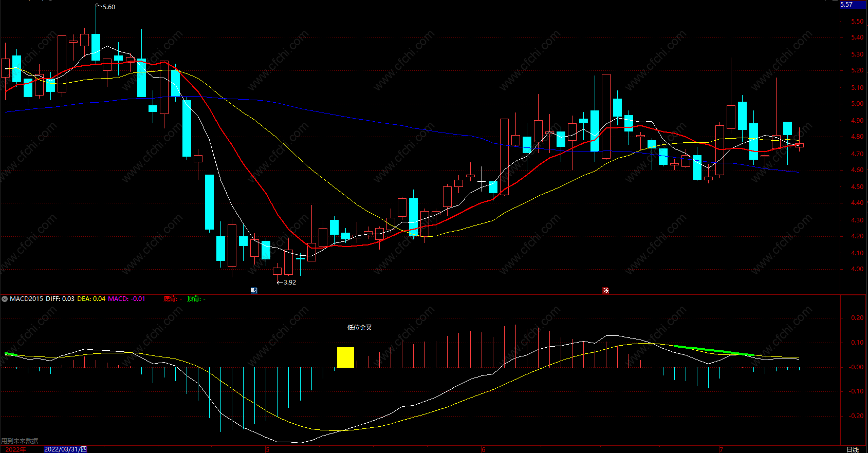Click the highlighted date 2022/03/31/四

[x=65, y=449]
